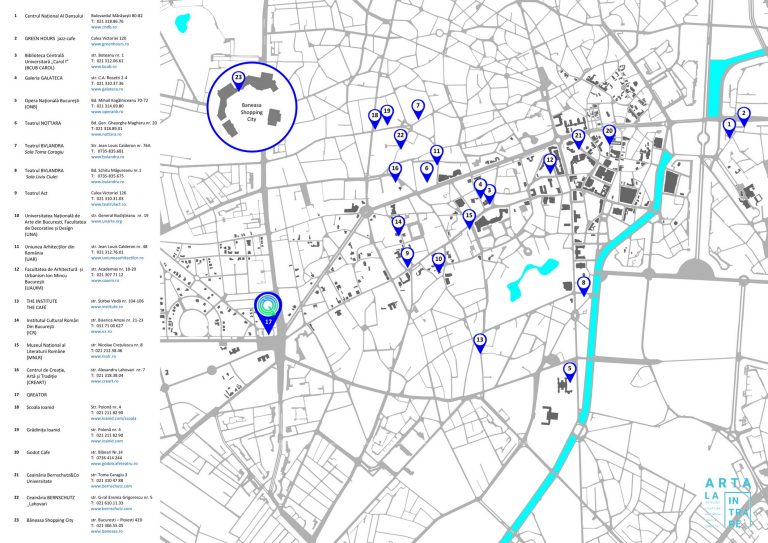Select the highlighted pin number 17

coord(267,310)
